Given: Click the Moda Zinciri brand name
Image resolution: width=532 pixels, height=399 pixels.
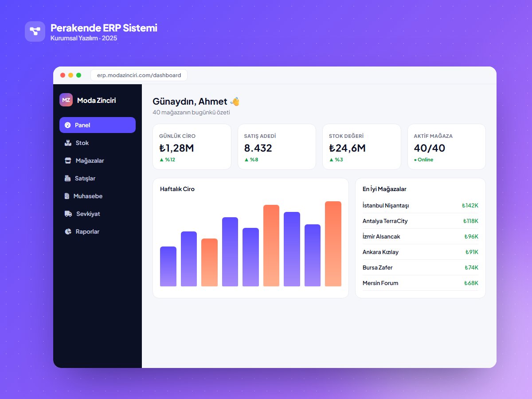Looking at the screenshot, I should tap(97, 100).
